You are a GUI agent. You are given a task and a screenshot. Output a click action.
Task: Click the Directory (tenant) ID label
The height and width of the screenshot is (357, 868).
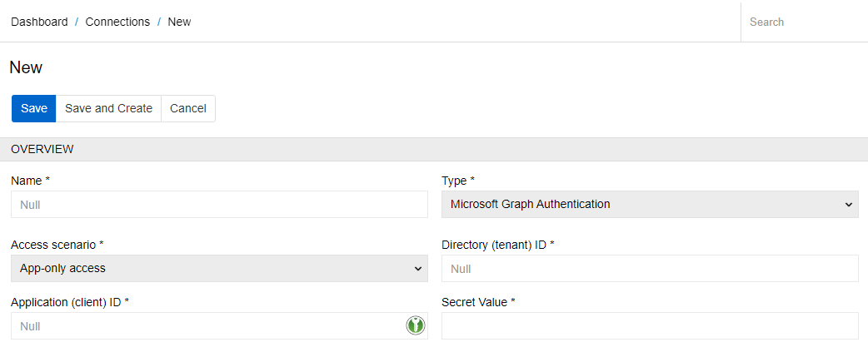[x=497, y=245]
